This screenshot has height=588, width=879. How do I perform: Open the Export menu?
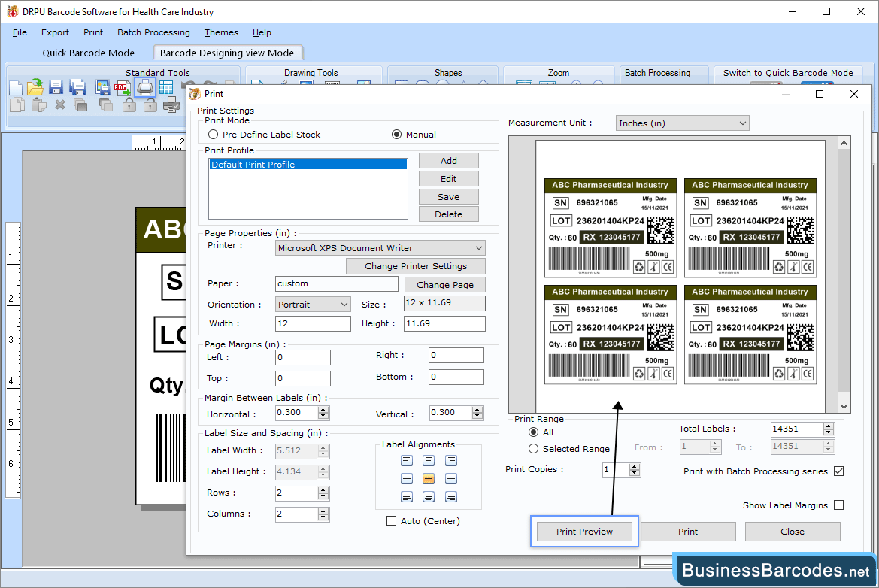[x=55, y=32]
